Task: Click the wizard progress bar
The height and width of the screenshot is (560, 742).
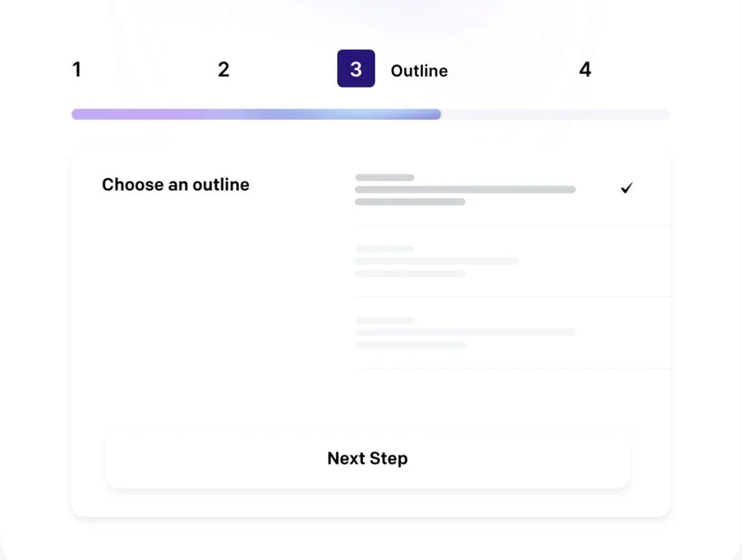Action: [370, 114]
